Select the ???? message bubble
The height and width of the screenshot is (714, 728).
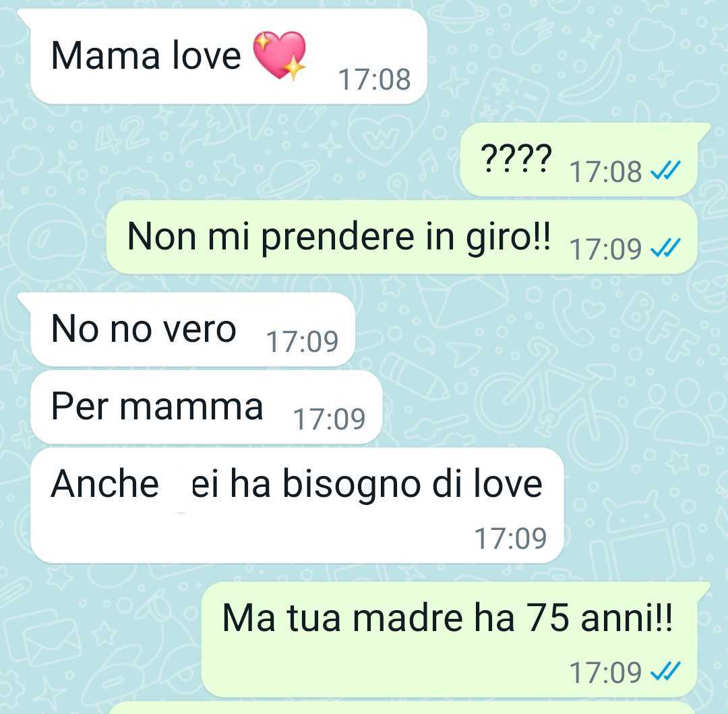click(x=579, y=160)
